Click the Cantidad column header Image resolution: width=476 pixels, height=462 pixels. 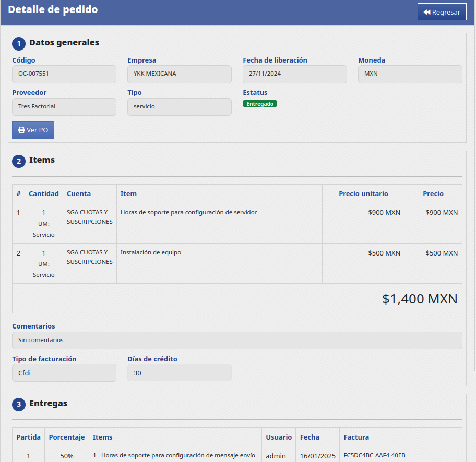(43, 193)
